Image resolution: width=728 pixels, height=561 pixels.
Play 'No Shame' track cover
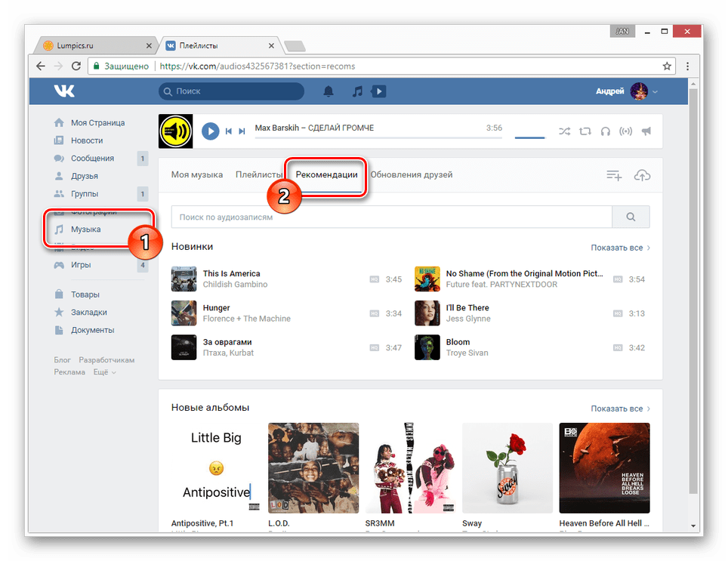click(x=427, y=279)
